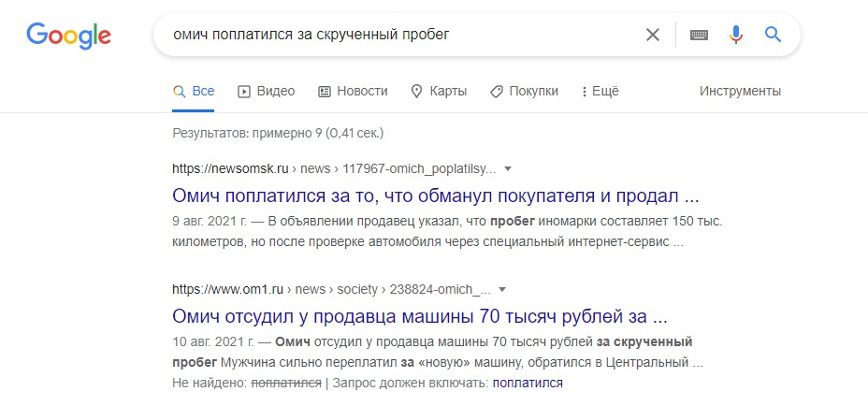This screenshot has height=406, width=868.
Task: Go to the Покупки tab
Action: 524,91
